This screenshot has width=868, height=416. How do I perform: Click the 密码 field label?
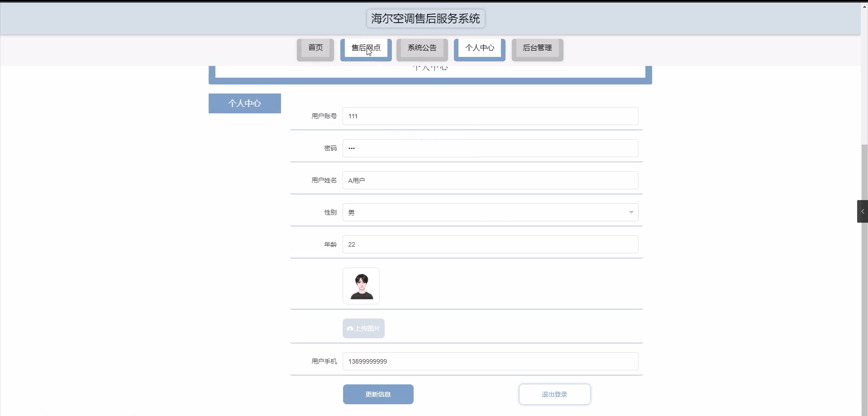330,148
